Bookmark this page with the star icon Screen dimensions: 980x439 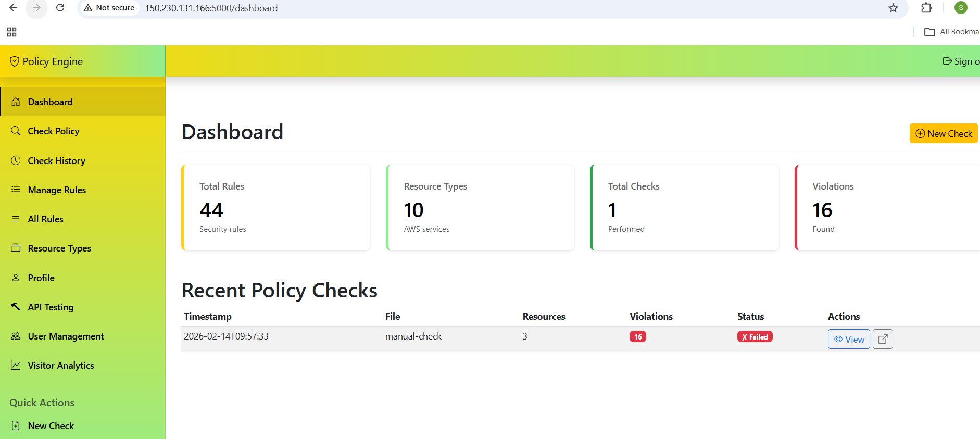click(894, 8)
